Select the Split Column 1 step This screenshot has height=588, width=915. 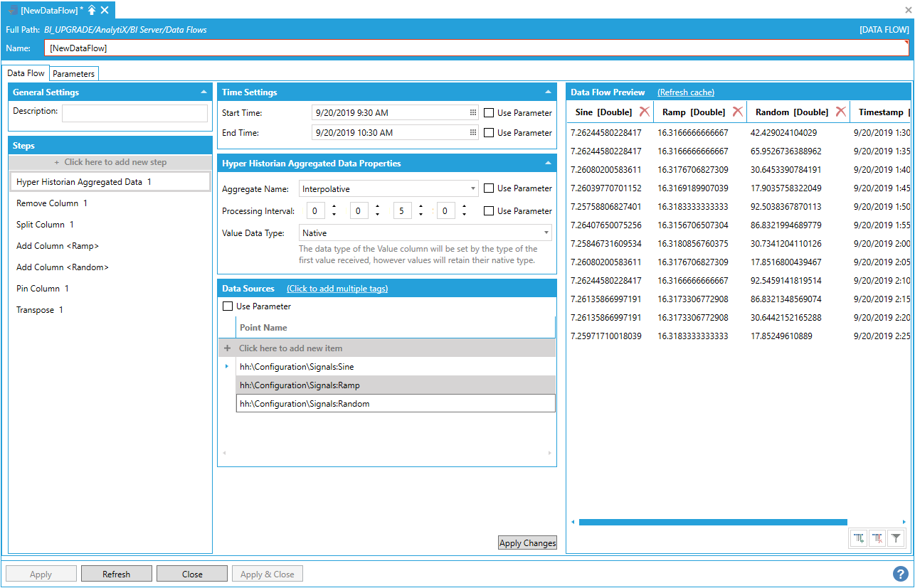(46, 225)
